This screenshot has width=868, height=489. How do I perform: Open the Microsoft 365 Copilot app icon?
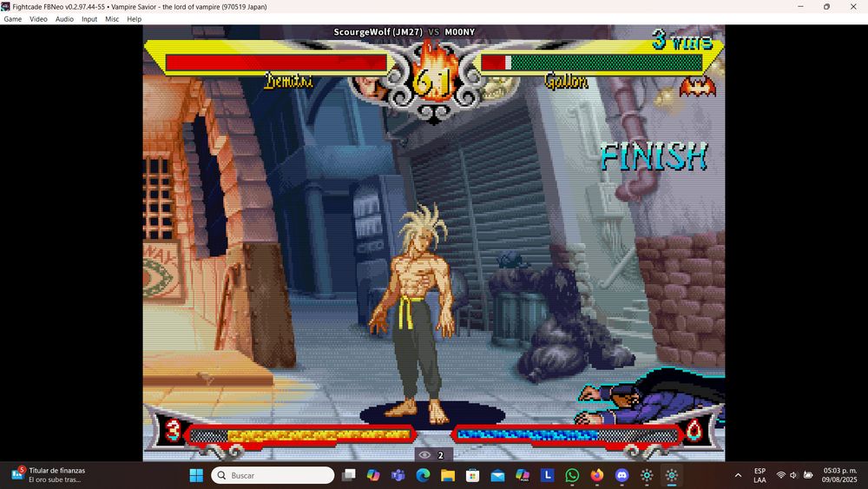[523, 475]
